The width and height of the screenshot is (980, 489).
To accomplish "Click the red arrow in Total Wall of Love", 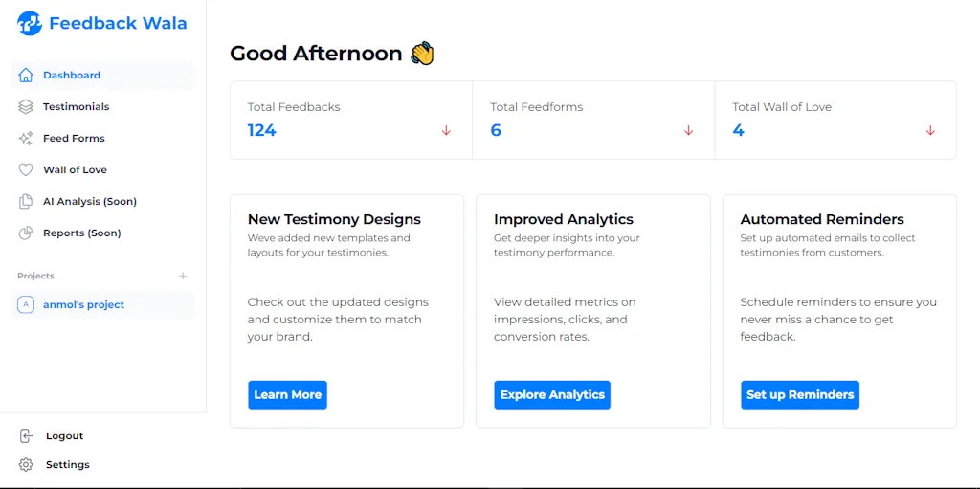I will (x=930, y=130).
